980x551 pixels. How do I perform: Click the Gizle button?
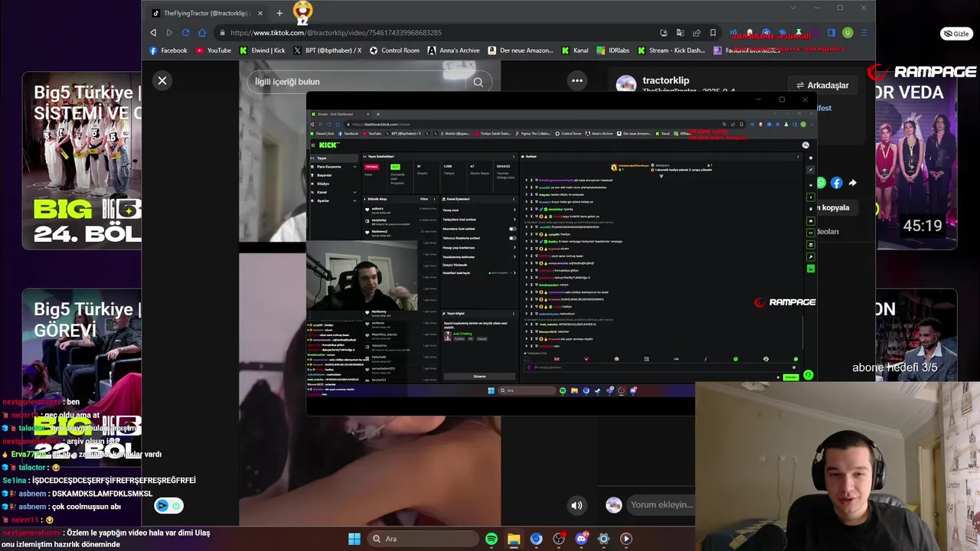pyautogui.click(x=956, y=34)
